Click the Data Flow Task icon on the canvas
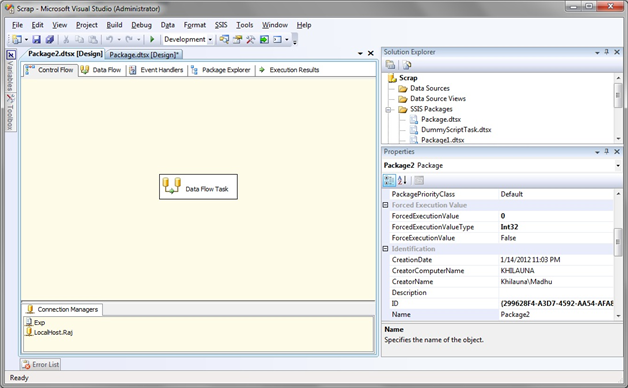This screenshot has height=388, width=628. tap(171, 186)
